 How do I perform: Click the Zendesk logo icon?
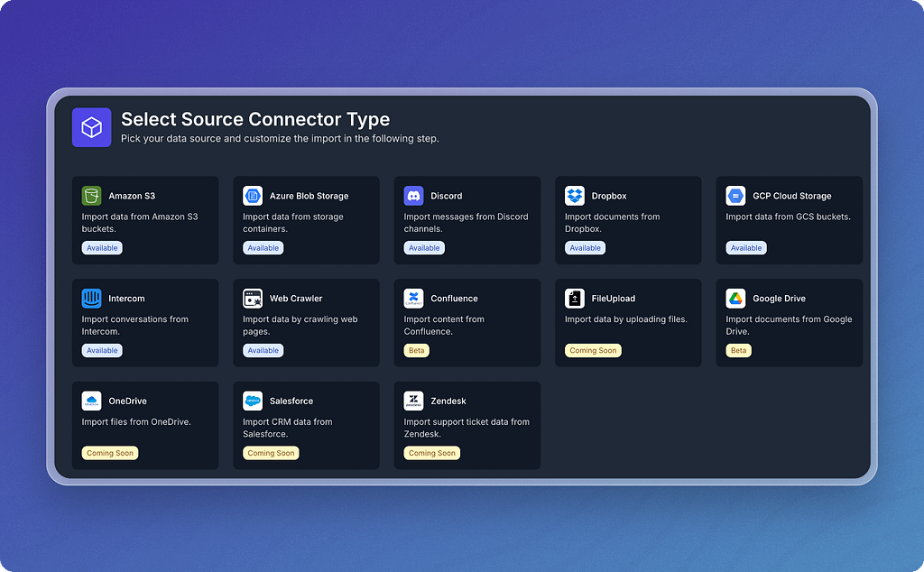point(413,401)
